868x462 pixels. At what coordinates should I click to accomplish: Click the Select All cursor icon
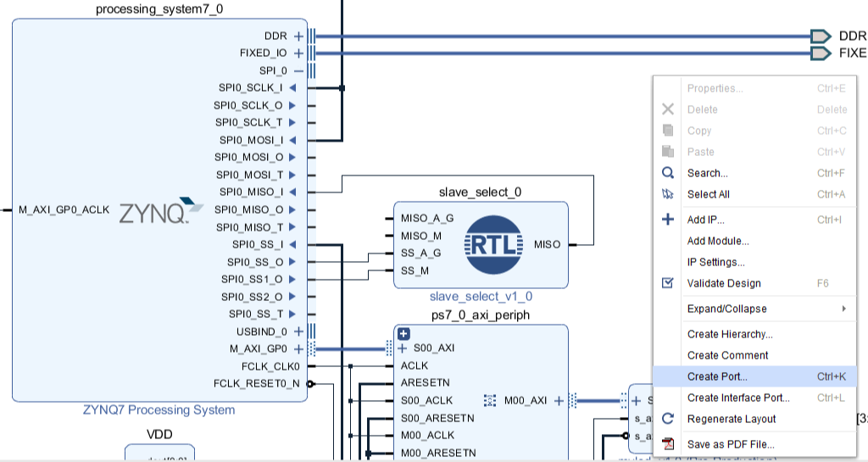point(668,194)
